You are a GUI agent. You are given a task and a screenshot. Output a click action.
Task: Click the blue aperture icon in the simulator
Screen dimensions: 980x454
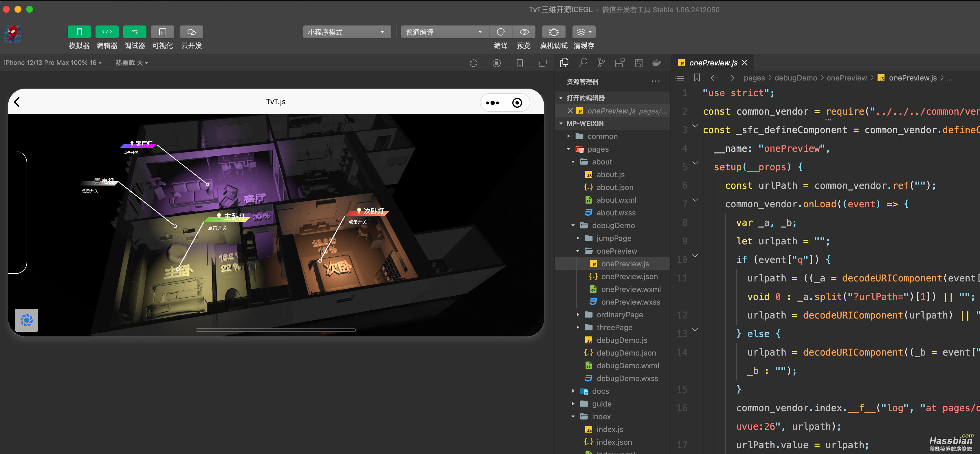click(27, 320)
